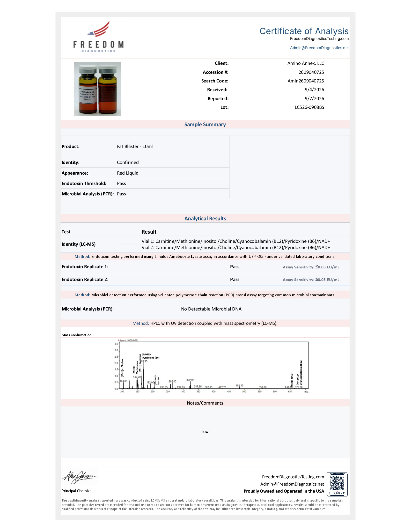This screenshot has width=411, height=532.
Task: Click the Freedom QR code
Action: [x=337, y=484]
